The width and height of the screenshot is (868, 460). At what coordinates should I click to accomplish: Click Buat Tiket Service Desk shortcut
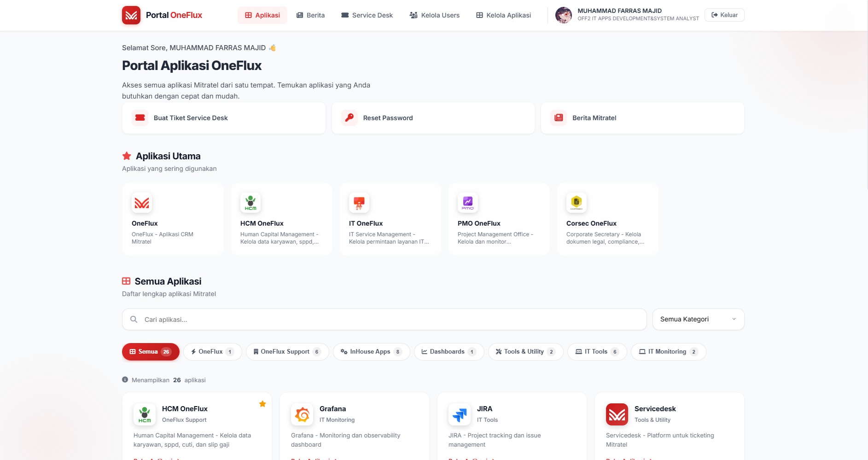(224, 118)
